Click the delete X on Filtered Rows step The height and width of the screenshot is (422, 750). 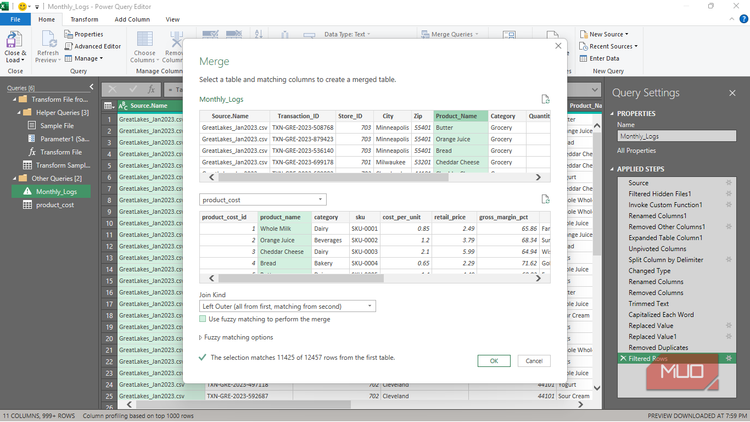pos(623,358)
